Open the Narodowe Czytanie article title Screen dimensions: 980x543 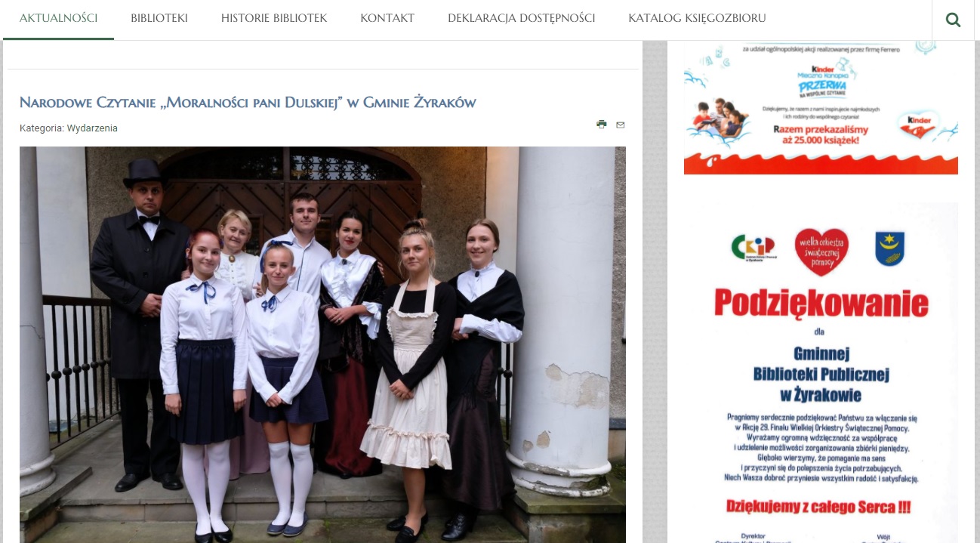point(248,102)
